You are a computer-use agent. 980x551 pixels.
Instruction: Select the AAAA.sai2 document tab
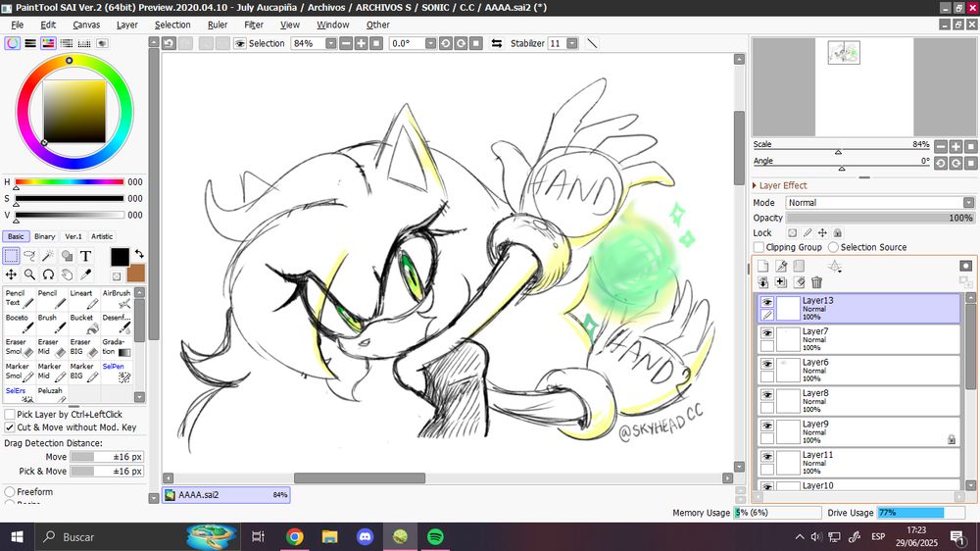click(x=225, y=495)
